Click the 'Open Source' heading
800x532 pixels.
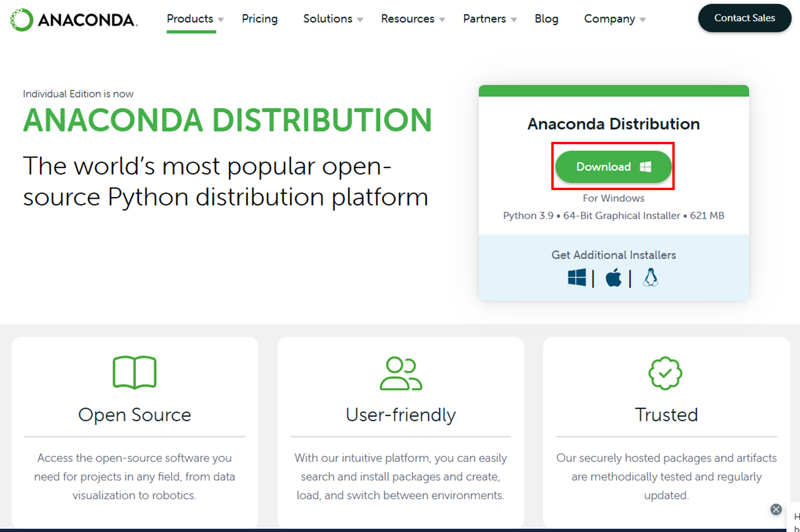pyautogui.click(x=135, y=415)
